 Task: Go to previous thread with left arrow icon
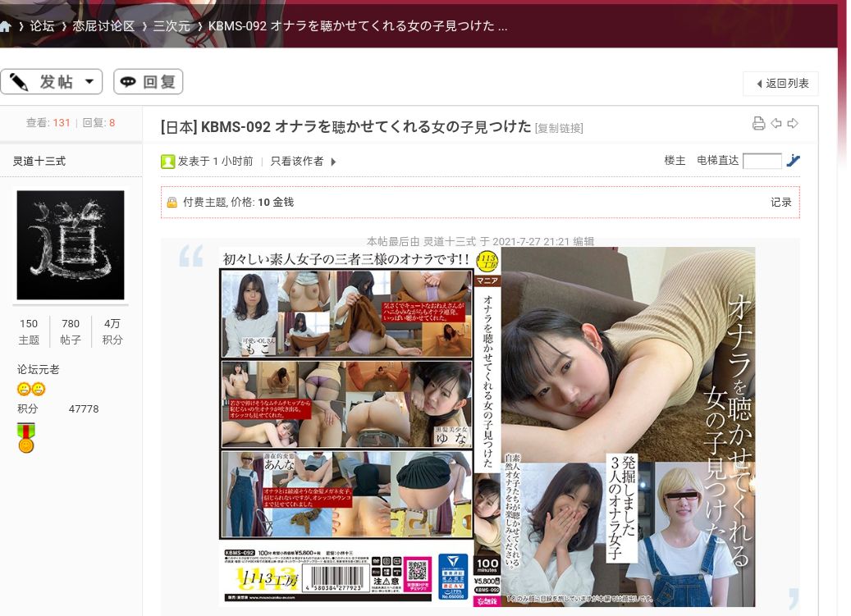776,124
